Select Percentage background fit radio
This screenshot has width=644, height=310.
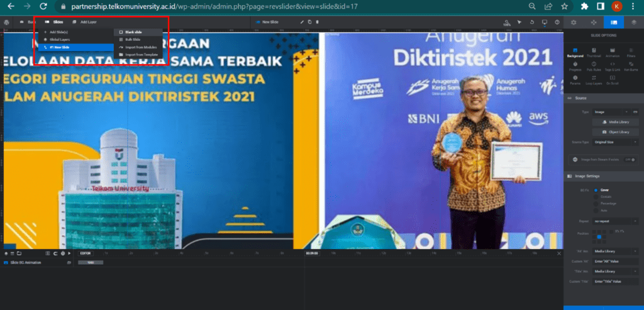[x=596, y=203]
